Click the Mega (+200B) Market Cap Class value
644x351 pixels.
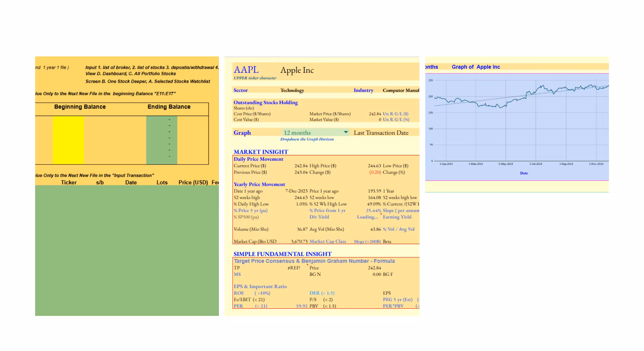367,241
